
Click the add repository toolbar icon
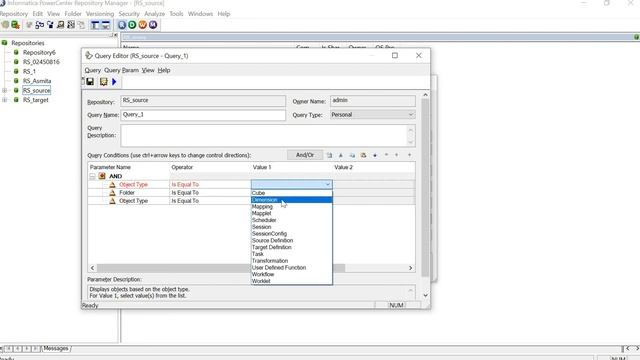click(x=16, y=25)
